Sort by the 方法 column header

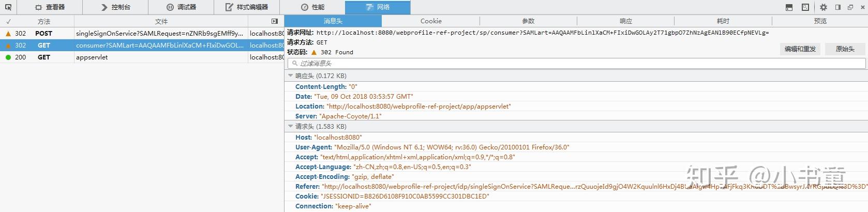pos(44,22)
